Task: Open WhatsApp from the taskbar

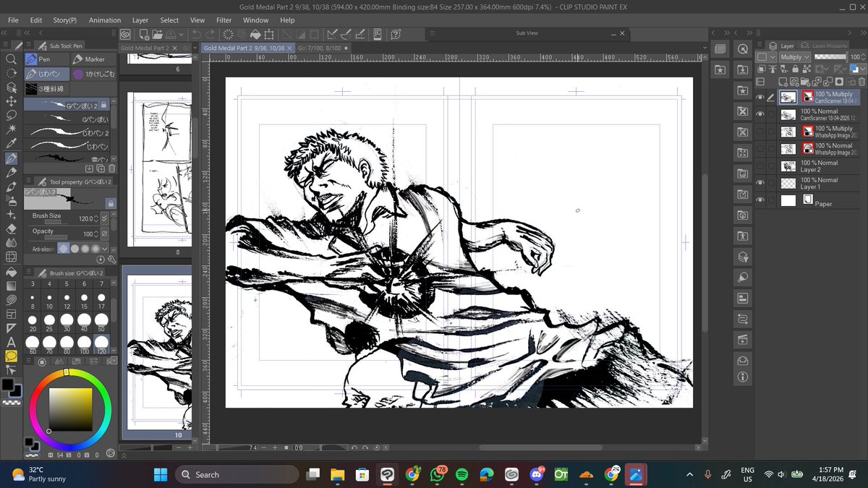Action: click(437, 474)
